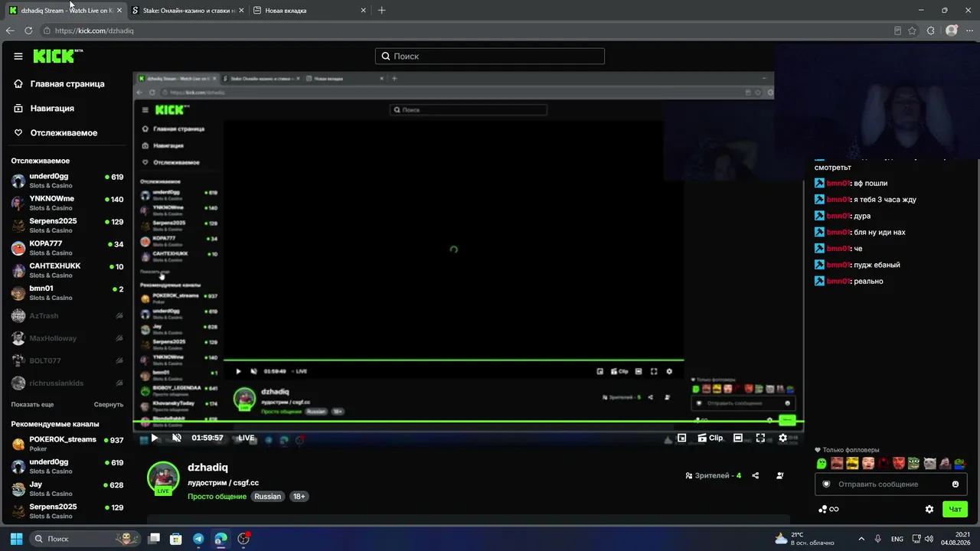980x551 pixels.
Task: Open Навигация in the sidebar
Action: coord(52,108)
